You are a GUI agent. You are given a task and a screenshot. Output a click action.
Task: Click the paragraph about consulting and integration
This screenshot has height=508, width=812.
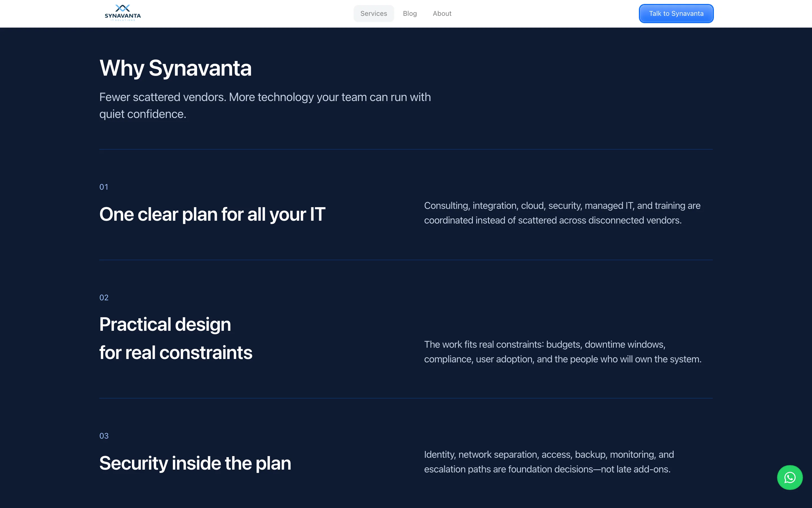click(x=562, y=213)
